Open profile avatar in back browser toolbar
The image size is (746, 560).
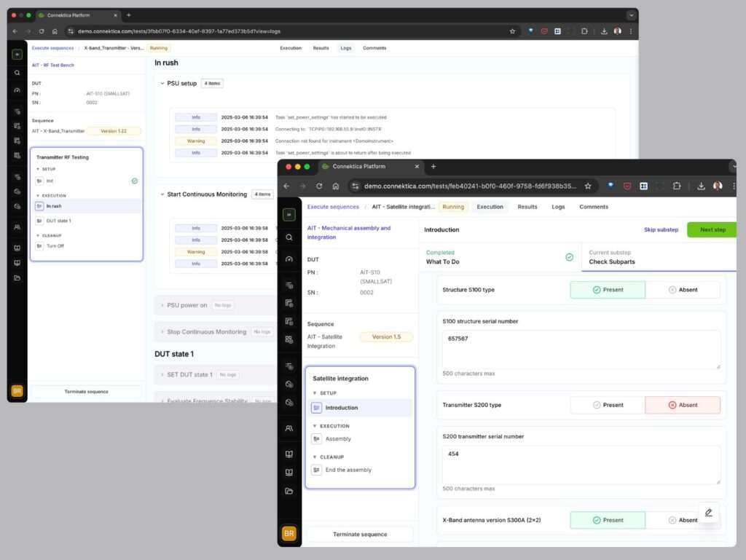click(617, 31)
